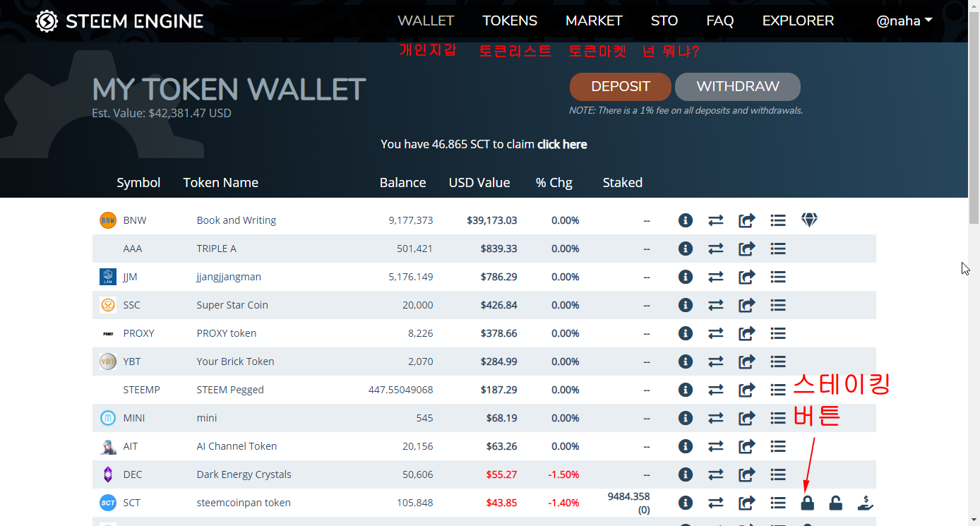Click share icon in JJM row
Screen dimensions: 980x526
[747, 277]
